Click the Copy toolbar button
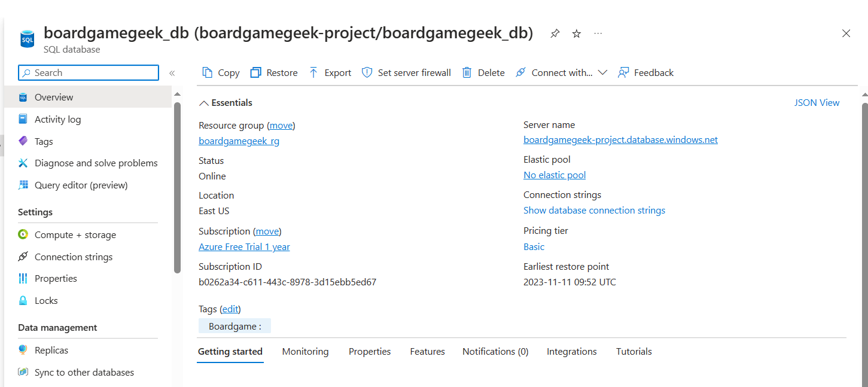868x387 pixels. [x=221, y=72]
